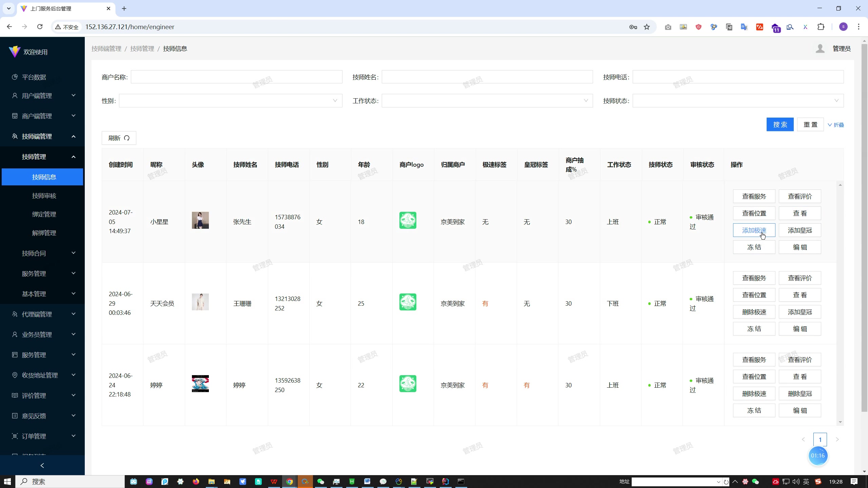Expand 意见反馈 sidebar menu
This screenshot has width=868, height=488.
tap(42, 416)
